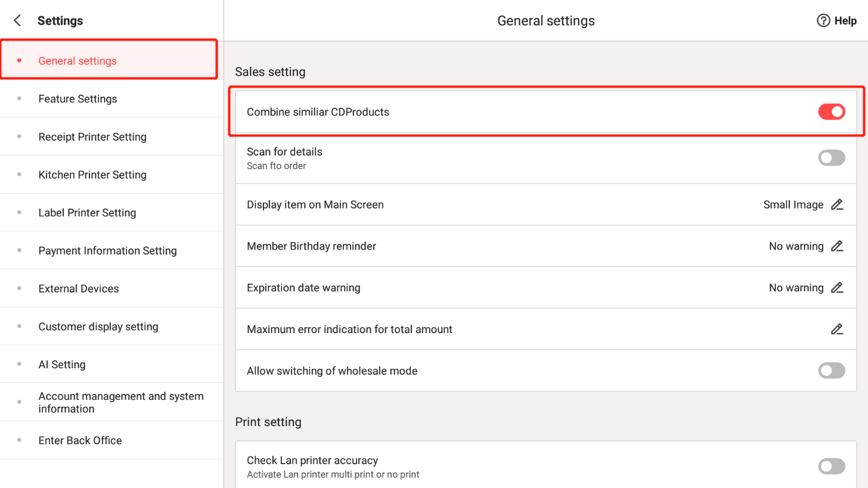This screenshot has height=488, width=868.
Task: Click 'Maximum error indication for total amount' label
Action: pyautogui.click(x=349, y=330)
